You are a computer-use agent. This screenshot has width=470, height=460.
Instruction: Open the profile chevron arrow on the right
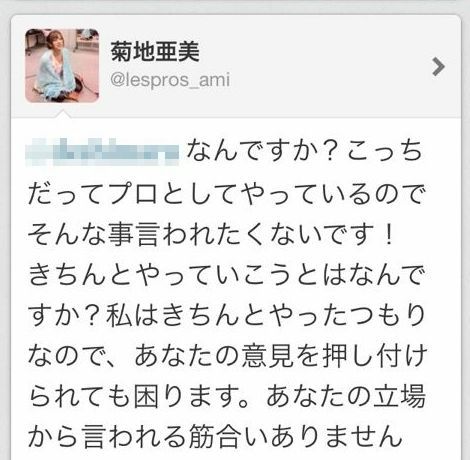[x=438, y=67]
